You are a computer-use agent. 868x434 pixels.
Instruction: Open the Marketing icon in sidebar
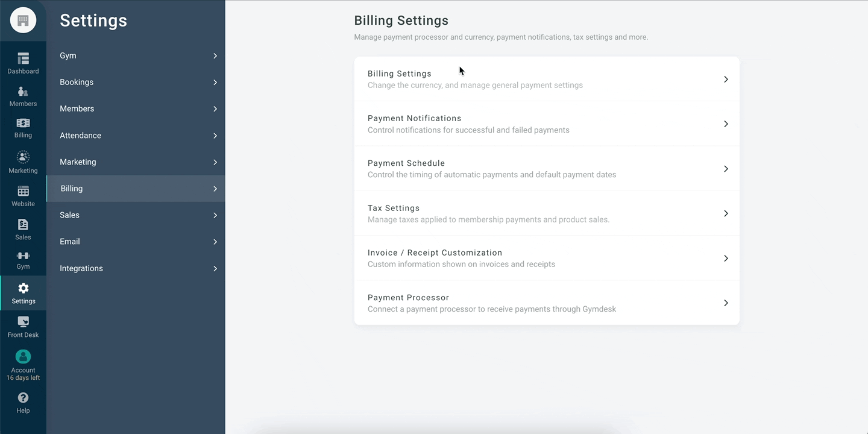23,157
